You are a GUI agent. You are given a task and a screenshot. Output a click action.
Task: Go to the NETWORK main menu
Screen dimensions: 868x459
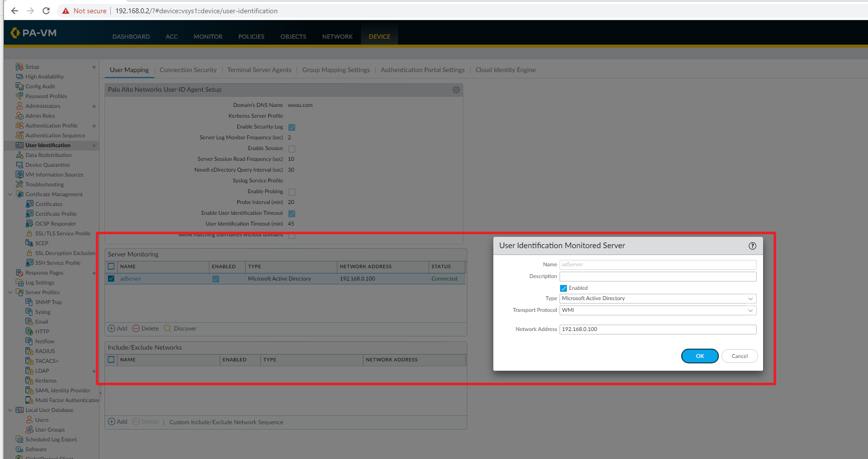(x=337, y=37)
